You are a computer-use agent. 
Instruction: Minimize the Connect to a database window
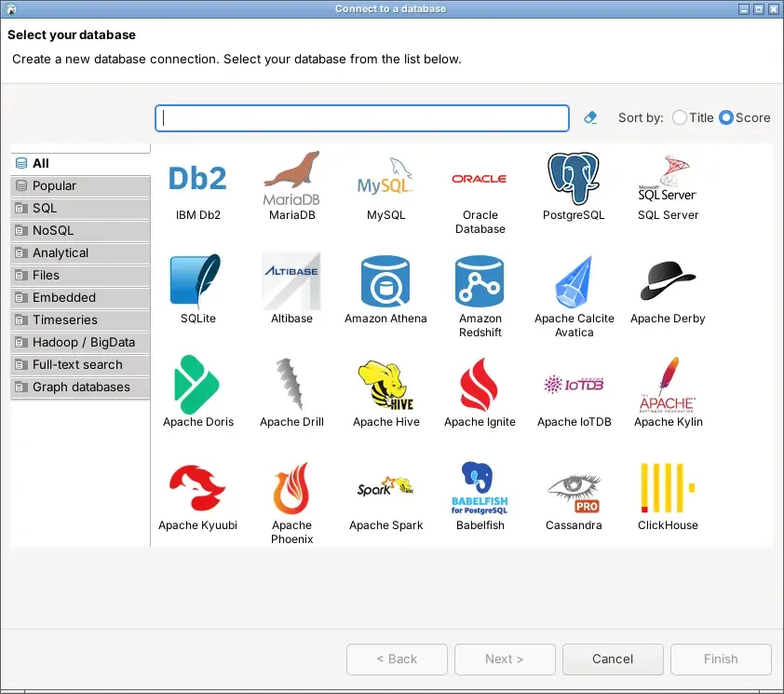tap(744, 9)
